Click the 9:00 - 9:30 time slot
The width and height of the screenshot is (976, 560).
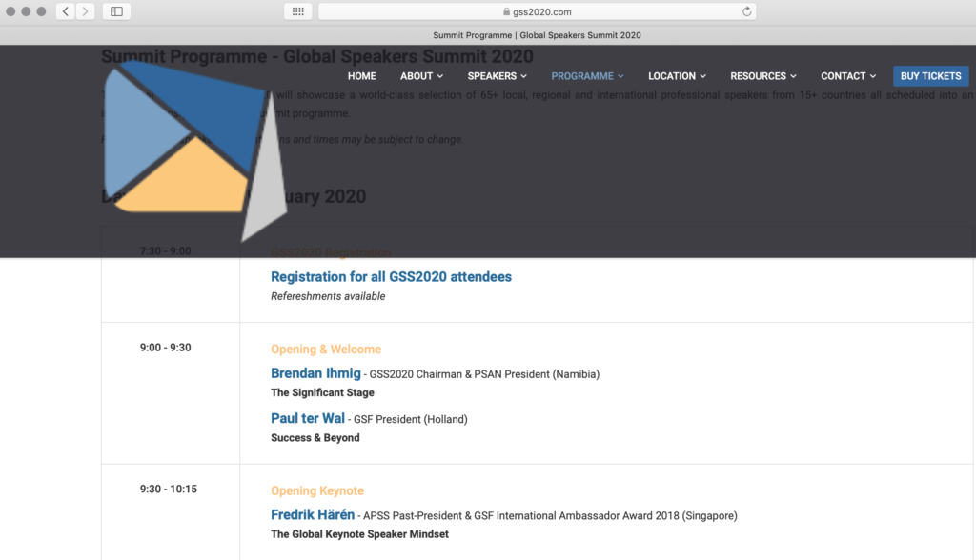pos(166,348)
